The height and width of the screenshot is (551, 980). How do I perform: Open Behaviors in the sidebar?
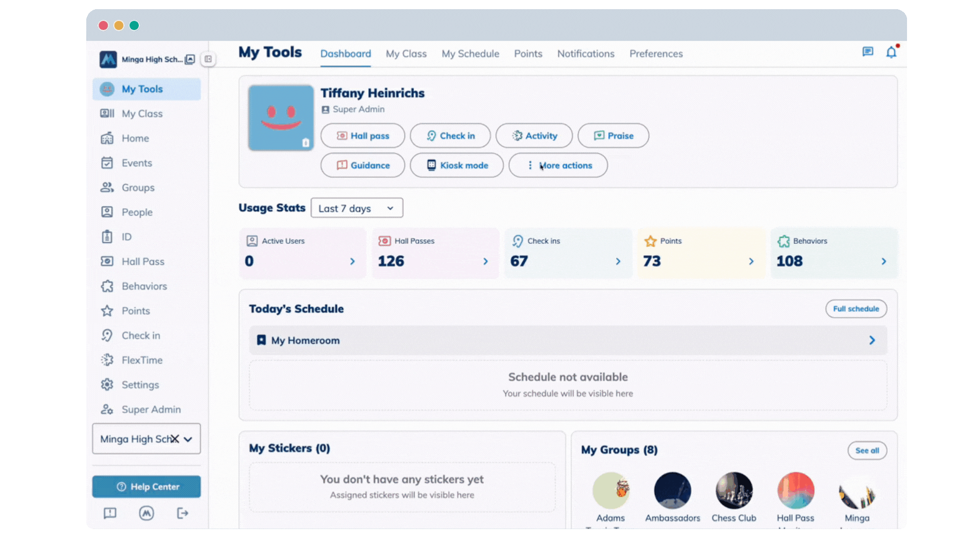point(144,286)
